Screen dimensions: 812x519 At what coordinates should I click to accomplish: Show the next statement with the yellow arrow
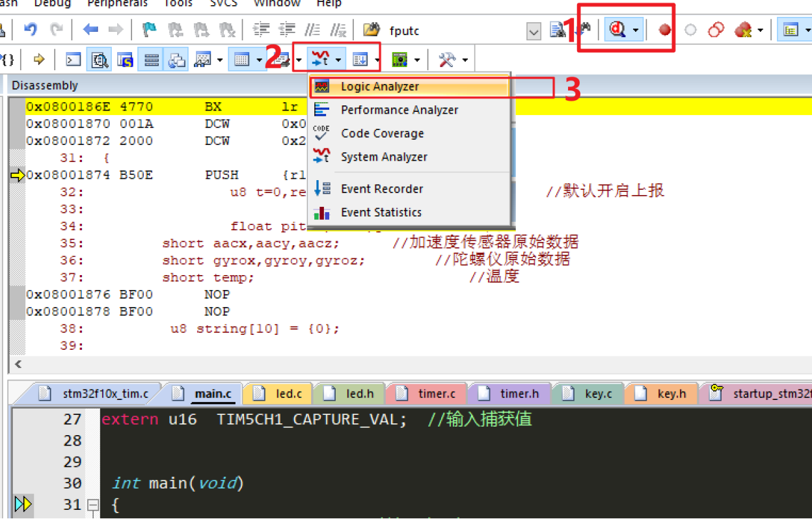pos(39,60)
